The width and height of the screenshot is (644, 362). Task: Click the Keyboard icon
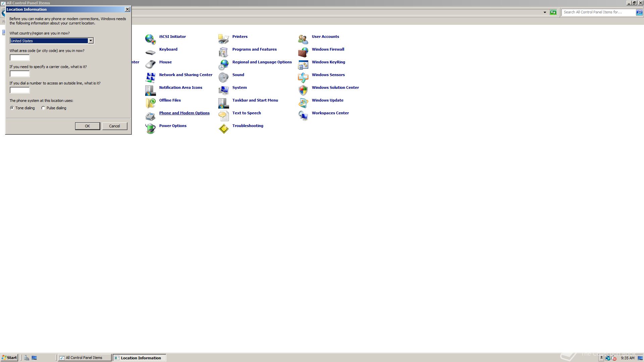(150, 52)
